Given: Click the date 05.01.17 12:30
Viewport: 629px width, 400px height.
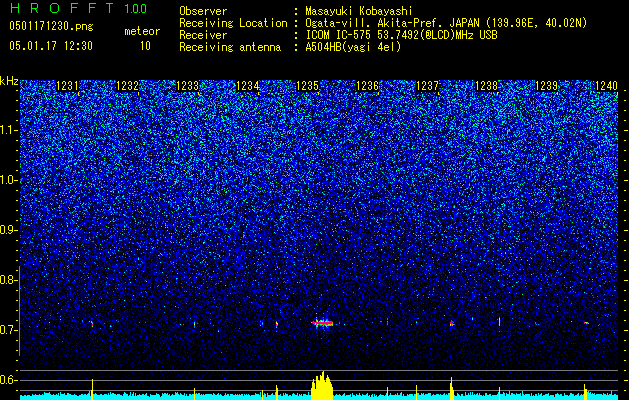Looking at the screenshot, I should 51,46.
